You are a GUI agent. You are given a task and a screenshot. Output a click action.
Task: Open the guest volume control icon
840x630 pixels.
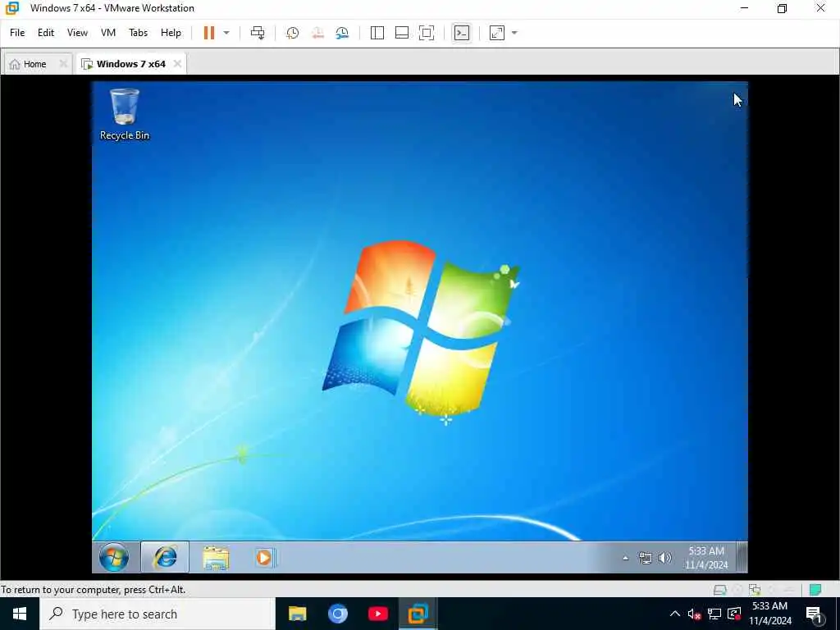click(664, 558)
